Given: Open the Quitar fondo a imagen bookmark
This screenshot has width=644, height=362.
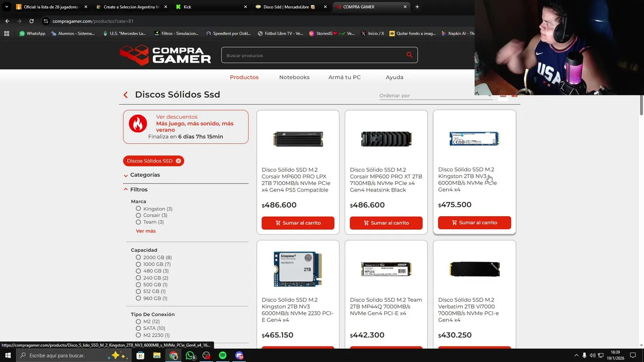Looking at the screenshot, I should 413,34.
